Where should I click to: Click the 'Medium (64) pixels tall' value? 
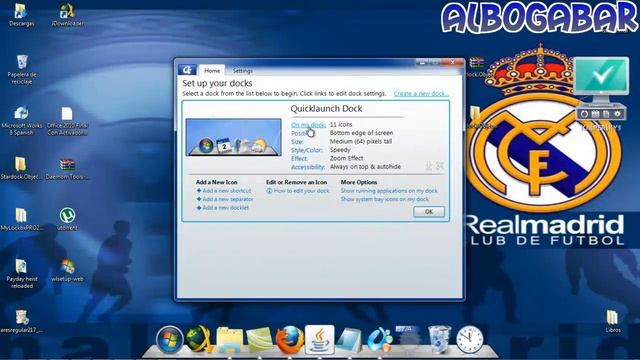tap(361, 142)
